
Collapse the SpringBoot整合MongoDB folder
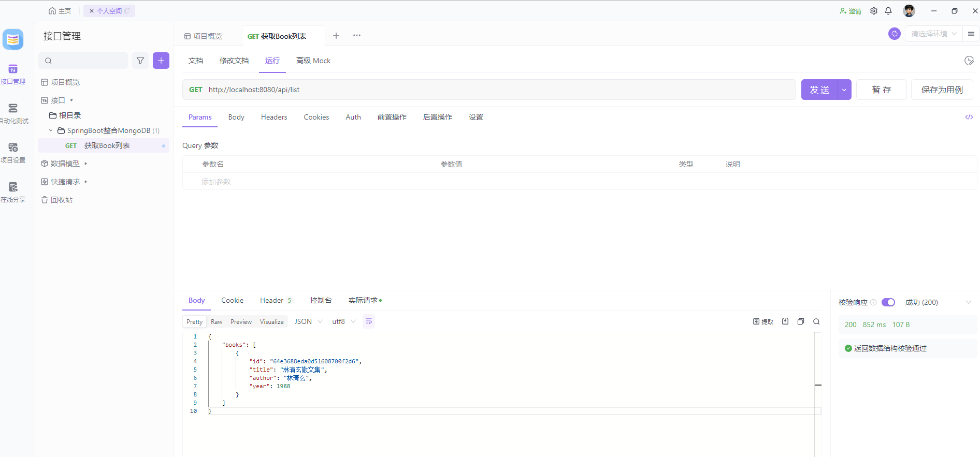point(51,130)
